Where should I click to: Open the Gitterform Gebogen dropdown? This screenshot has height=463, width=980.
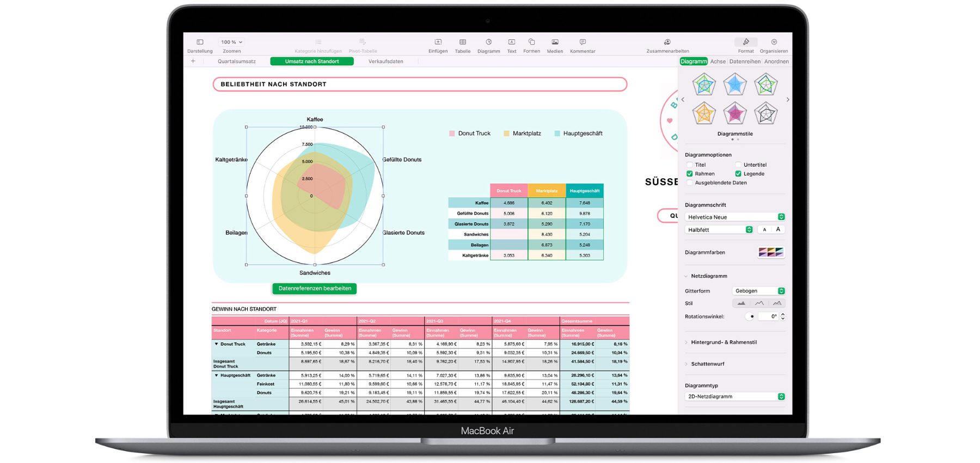[x=758, y=291]
